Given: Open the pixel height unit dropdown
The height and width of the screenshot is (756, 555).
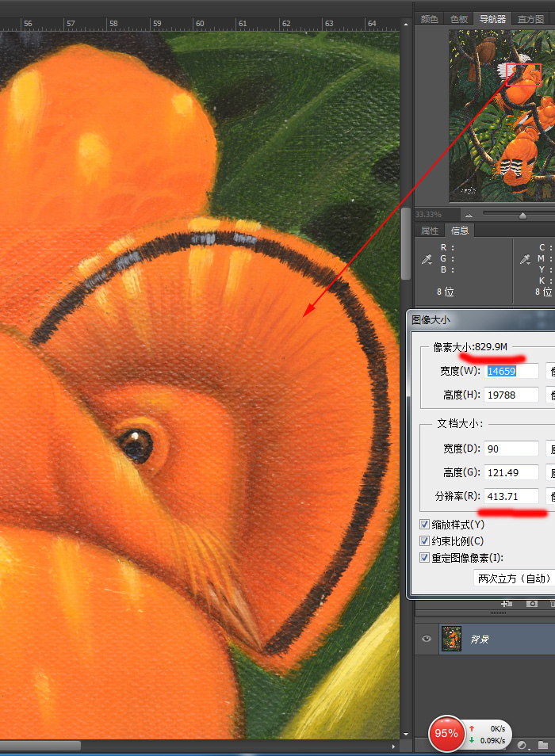Looking at the screenshot, I should pos(551,395).
